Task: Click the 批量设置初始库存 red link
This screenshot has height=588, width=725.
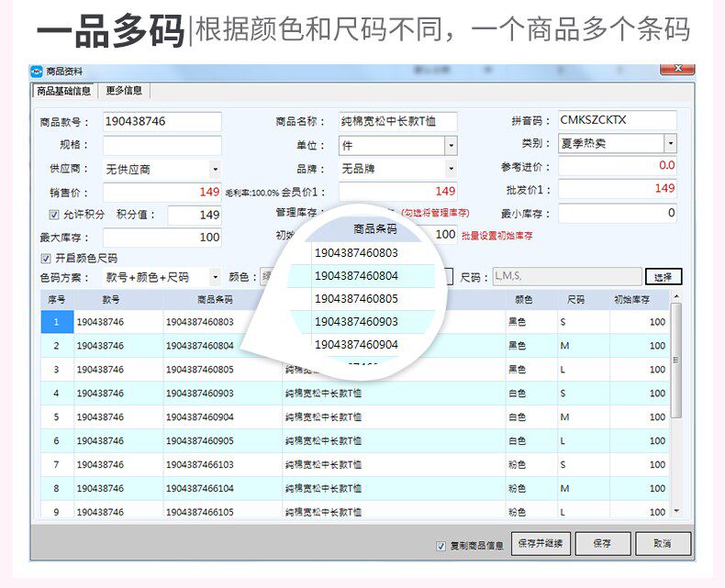Action: (x=496, y=236)
